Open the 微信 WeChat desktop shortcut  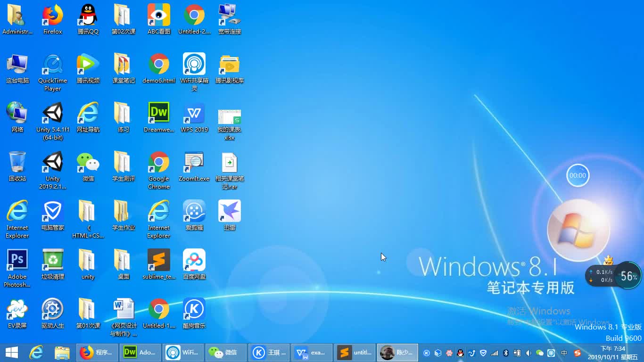88,166
